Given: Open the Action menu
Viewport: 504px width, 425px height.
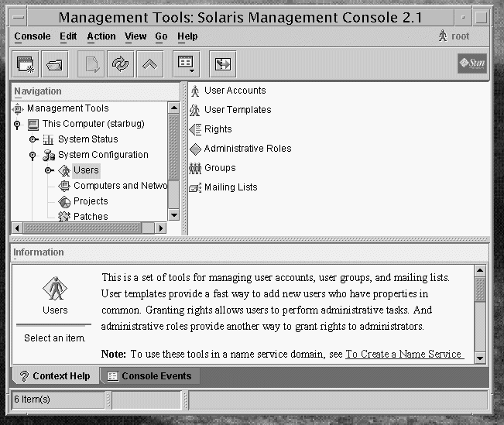Looking at the screenshot, I should pyautogui.click(x=101, y=36).
